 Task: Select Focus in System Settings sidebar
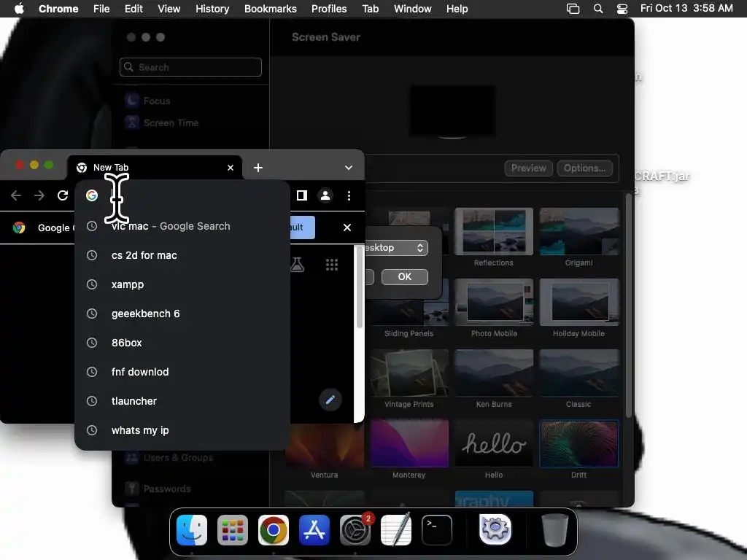click(x=157, y=101)
